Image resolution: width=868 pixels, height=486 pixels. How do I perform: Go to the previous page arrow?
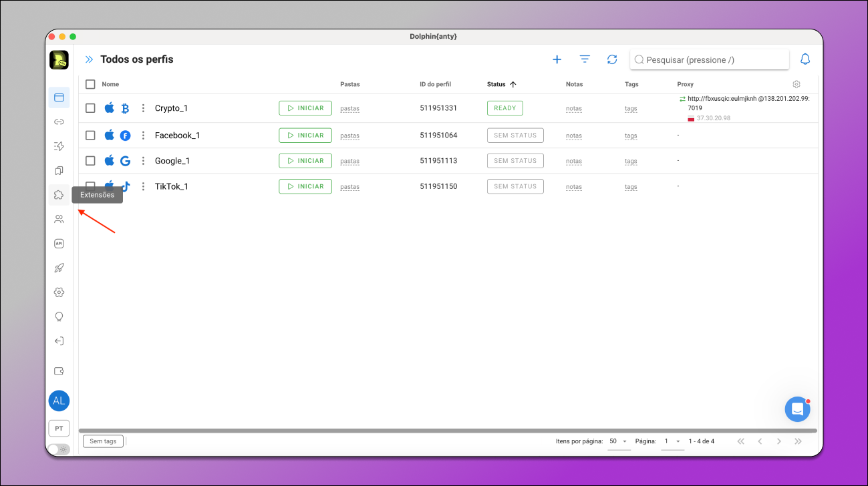[760, 441]
